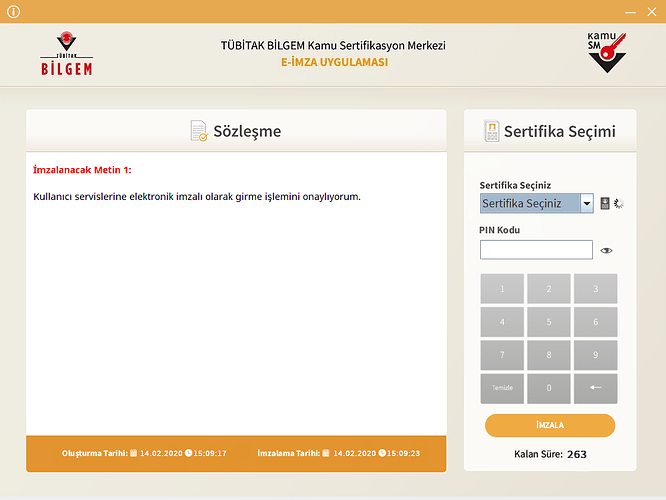Click the İmzalama Tarihi calendar icon
Viewport: 666px width, 500px height.
coord(326,453)
